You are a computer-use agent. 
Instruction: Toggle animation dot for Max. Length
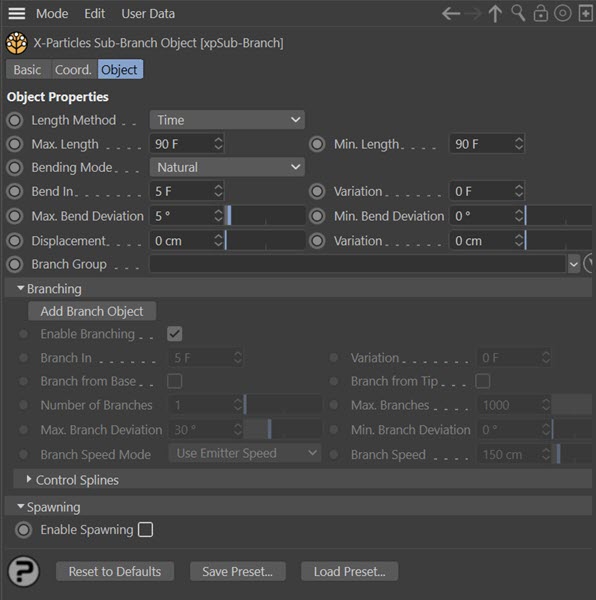click(15, 144)
